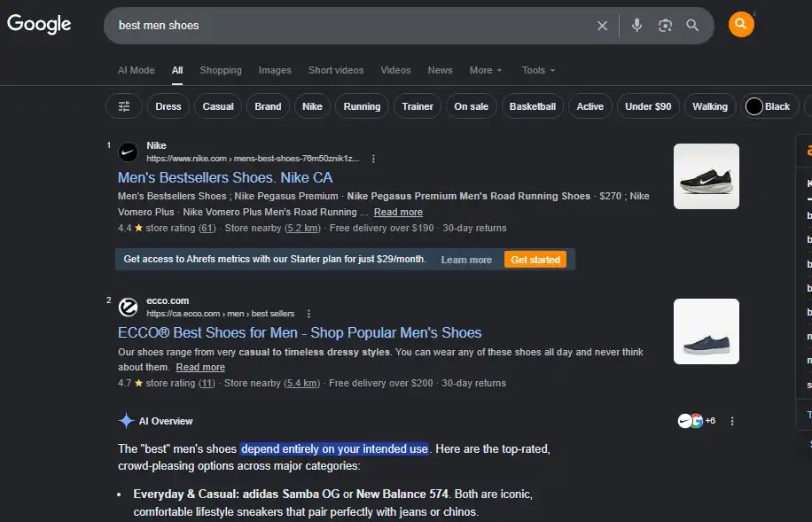Image resolution: width=812 pixels, height=522 pixels.
Task: Click the Nike URL breadcrumb text
Action: [253, 159]
